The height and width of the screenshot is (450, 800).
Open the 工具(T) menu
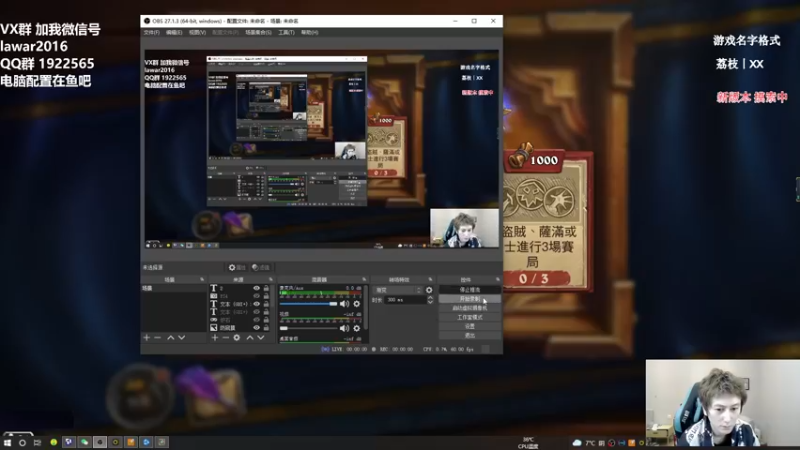(x=286, y=32)
